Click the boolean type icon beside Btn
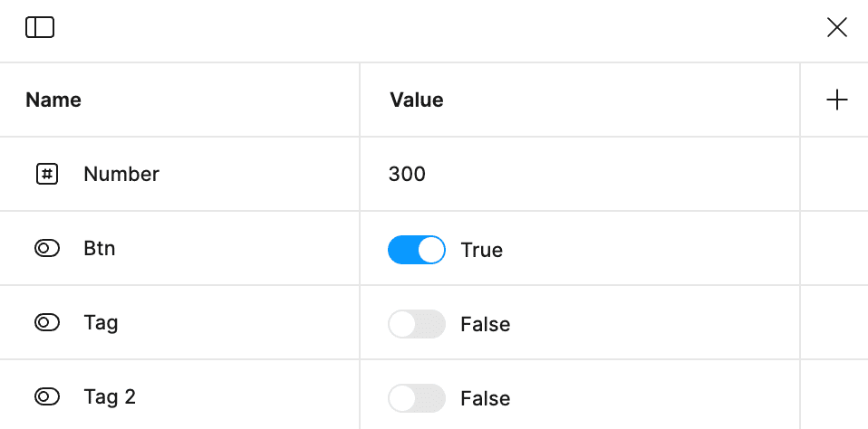The image size is (868, 429). [47, 248]
